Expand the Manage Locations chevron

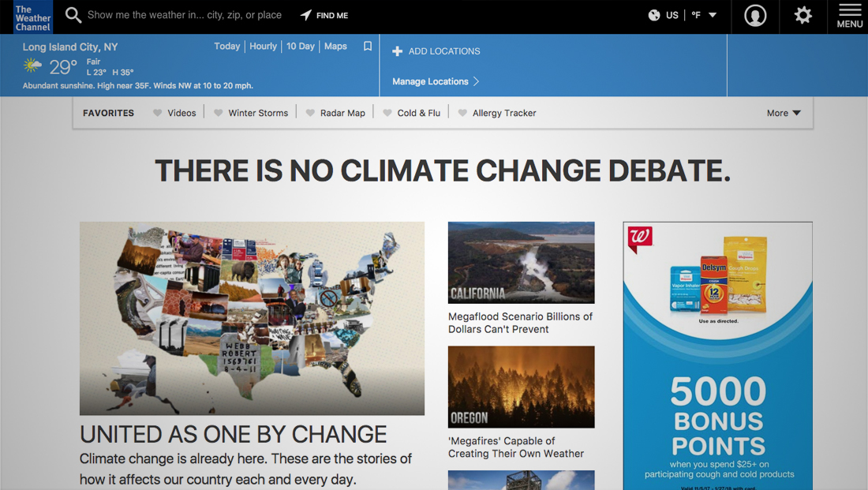476,81
